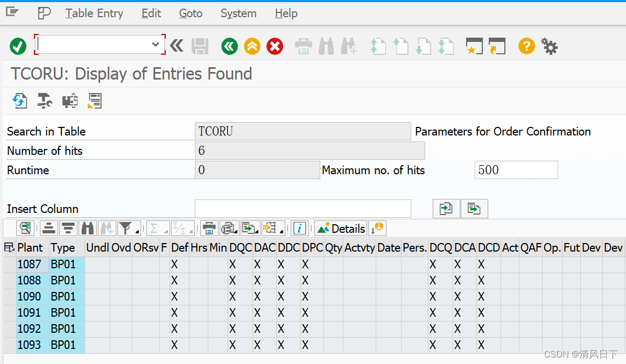
Task: Refresh the entries list
Action: click(x=20, y=101)
